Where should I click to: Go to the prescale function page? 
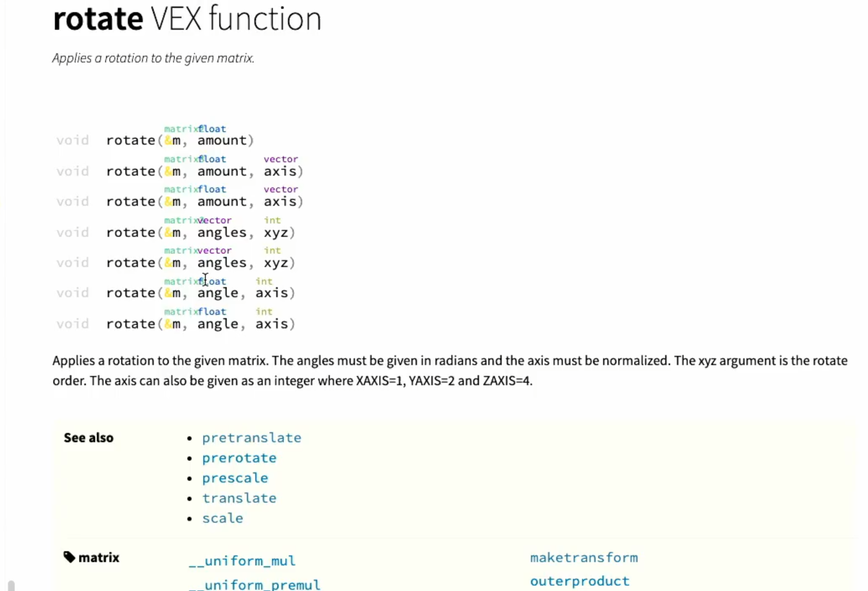click(x=235, y=478)
